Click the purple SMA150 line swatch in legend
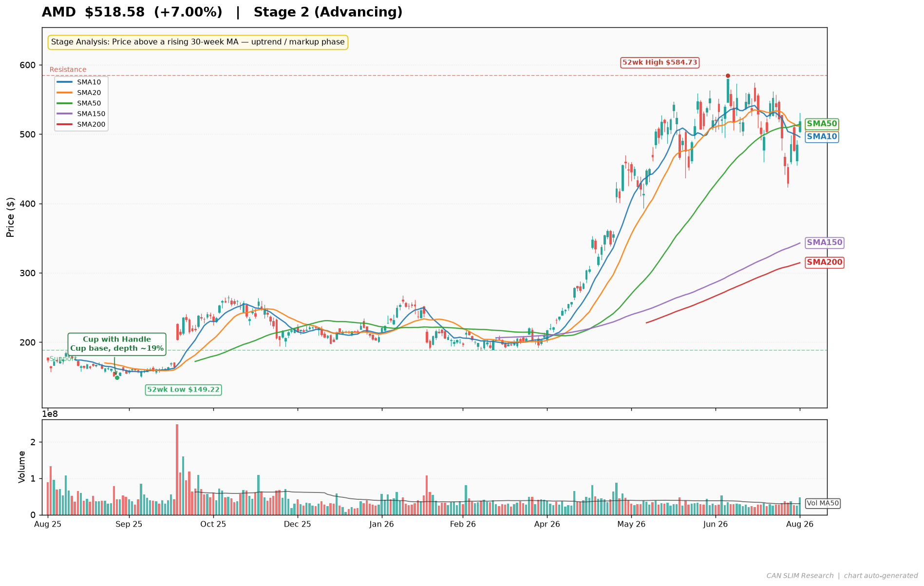This screenshot has height=586, width=924. [x=65, y=114]
